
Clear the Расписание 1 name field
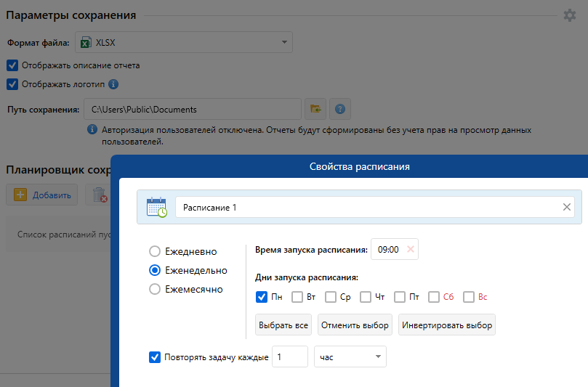click(567, 207)
